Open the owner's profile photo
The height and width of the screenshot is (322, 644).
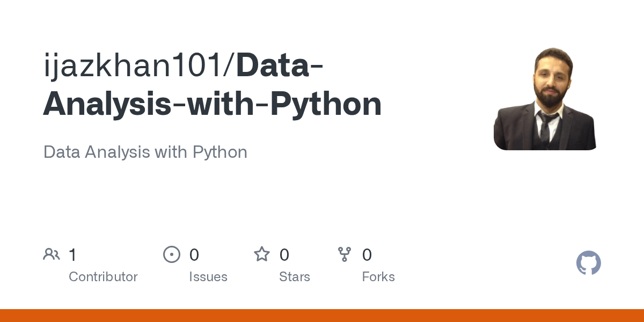[545, 99]
